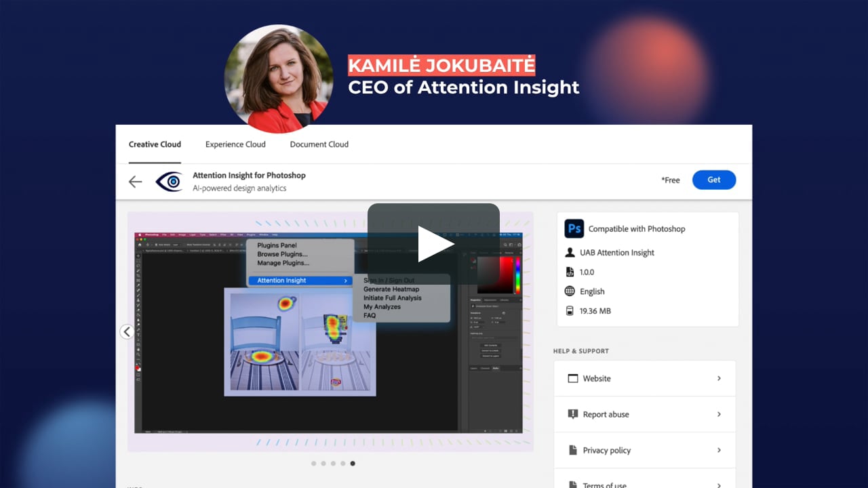868x488 pixels.
Task: Click the "English" language text
Action: click(592, 291)
